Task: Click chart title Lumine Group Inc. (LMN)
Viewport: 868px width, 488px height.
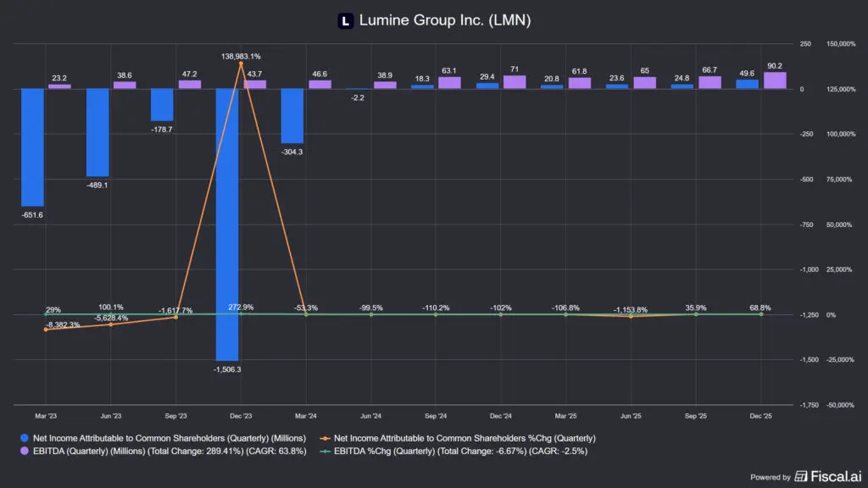Action: pos(445,20)
